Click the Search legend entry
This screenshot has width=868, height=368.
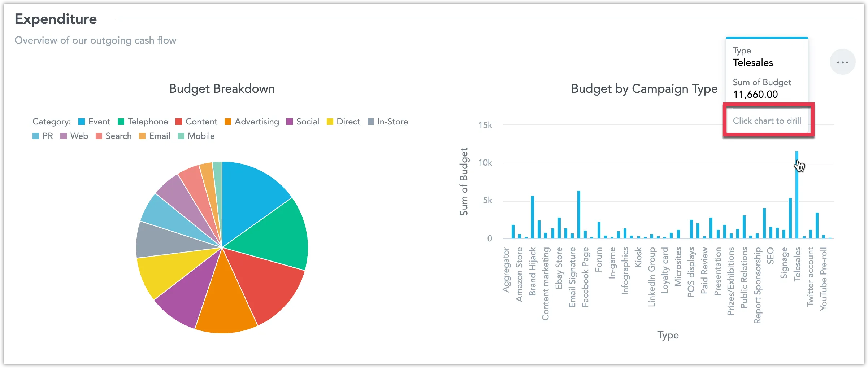(118, 136)
